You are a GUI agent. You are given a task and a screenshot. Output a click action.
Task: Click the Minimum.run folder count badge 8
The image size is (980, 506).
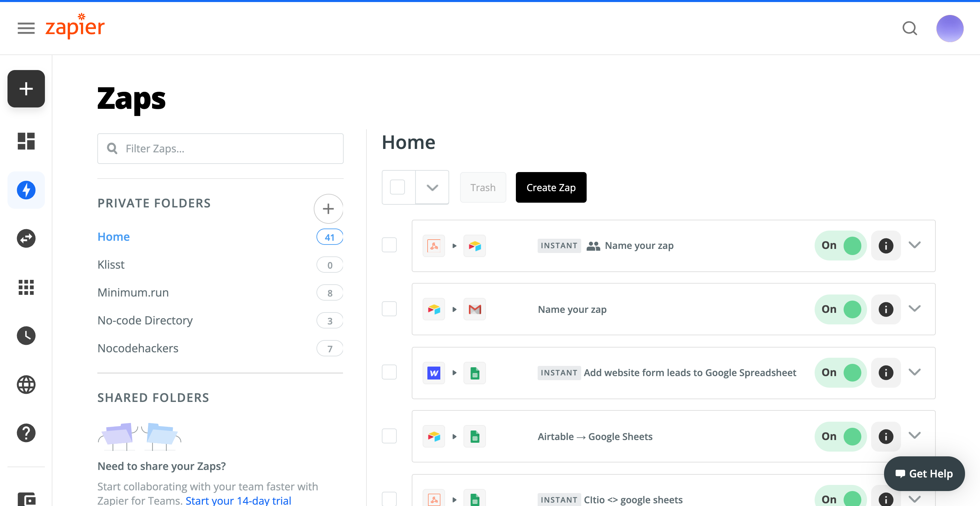pos(329,293)
